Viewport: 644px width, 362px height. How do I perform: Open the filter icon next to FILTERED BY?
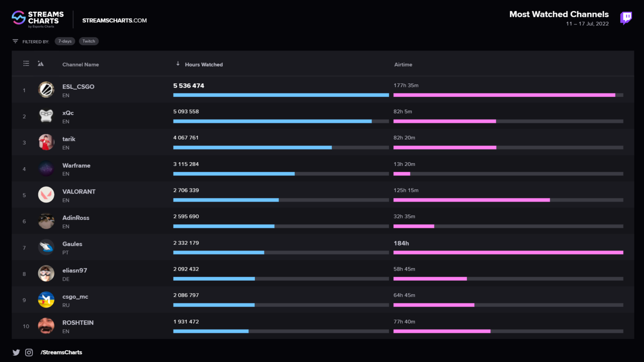15,41
